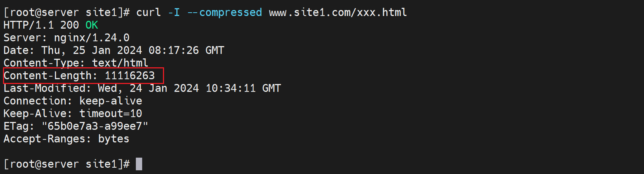Click the curl command word
The width and height of the screenshot is (644, 174).
click(x=148, y=12)
